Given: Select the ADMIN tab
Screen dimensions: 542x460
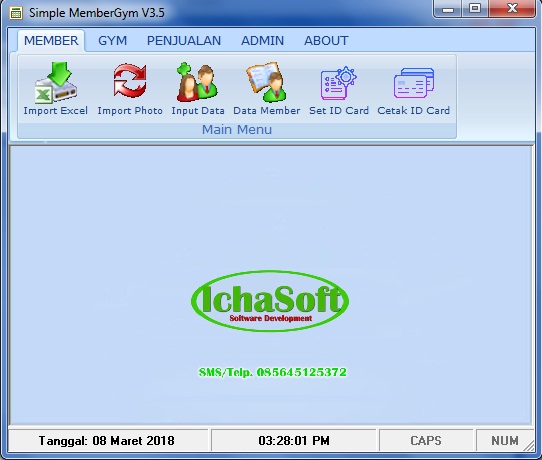Looking at the screenshot, I should pyautogui.click(x=262, y=41).
